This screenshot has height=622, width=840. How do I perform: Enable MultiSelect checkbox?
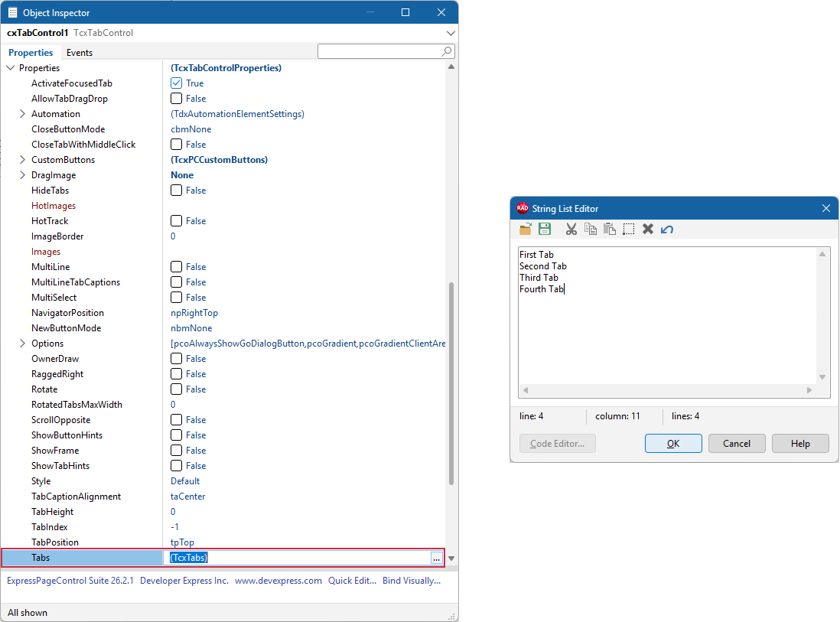[x=176, y=298]
